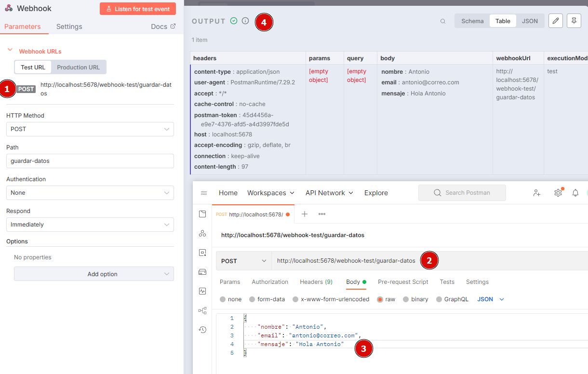Click the edit output pencil icon
Image resolution: width=588 pixels, height=374 pixels.
556,21
